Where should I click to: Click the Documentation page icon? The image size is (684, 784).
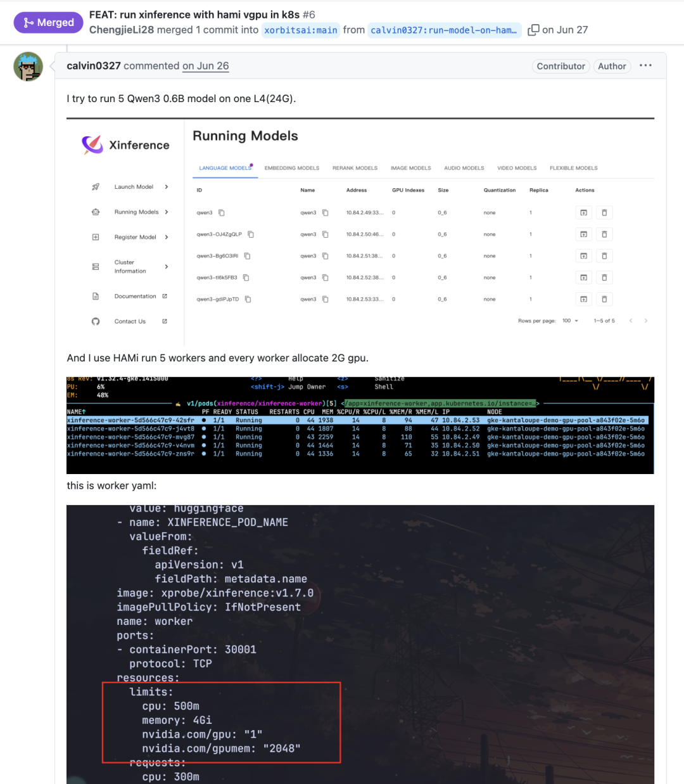coord(96,296)
